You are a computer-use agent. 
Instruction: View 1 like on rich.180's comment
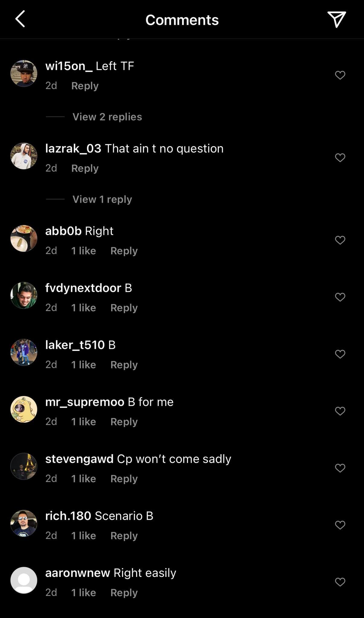(83, 535)
